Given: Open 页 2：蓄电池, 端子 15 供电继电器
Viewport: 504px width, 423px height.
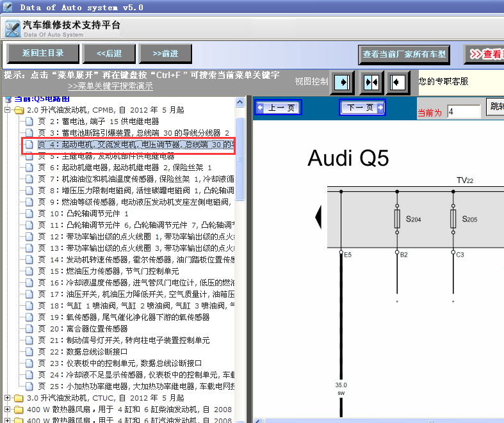Looking at the screenshot, I should pyautogui.click(x=99, y=122).
